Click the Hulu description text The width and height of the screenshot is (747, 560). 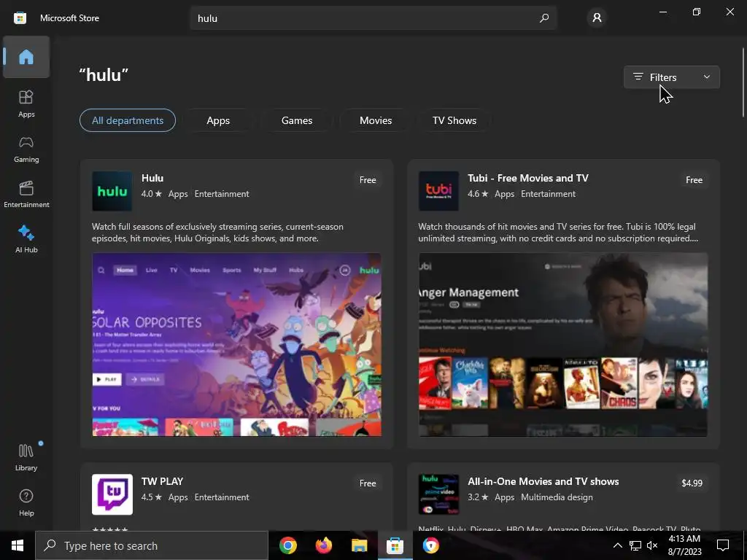pyautogui.click(x=217, y=233)
